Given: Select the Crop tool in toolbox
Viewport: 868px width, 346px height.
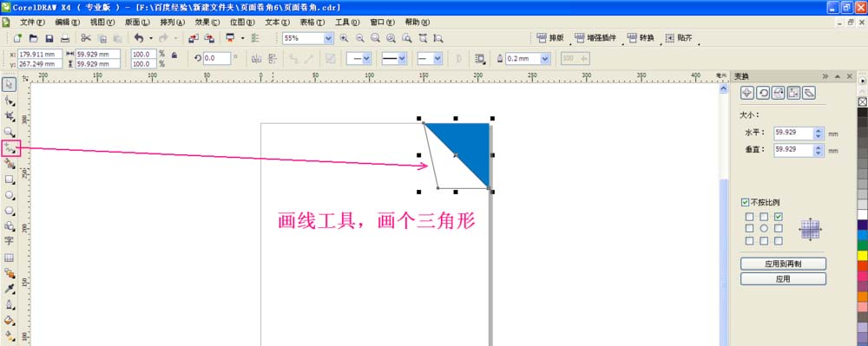Looking at the screenshot, I should (10, 116).
